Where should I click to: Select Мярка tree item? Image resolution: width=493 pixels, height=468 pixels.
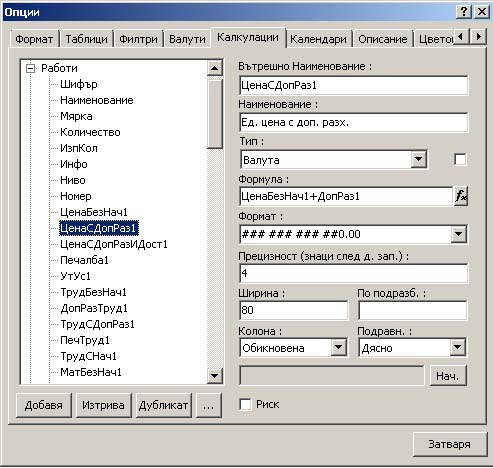tap(76, 116)
